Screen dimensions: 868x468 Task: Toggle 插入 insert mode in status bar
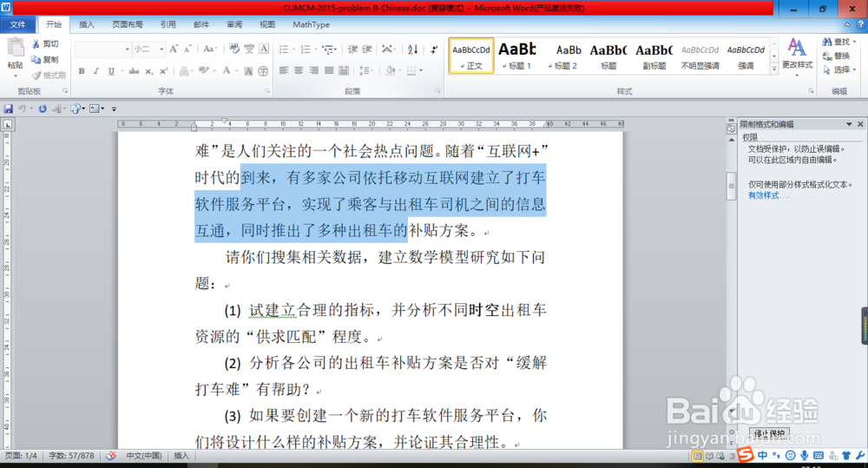[181, 456]
